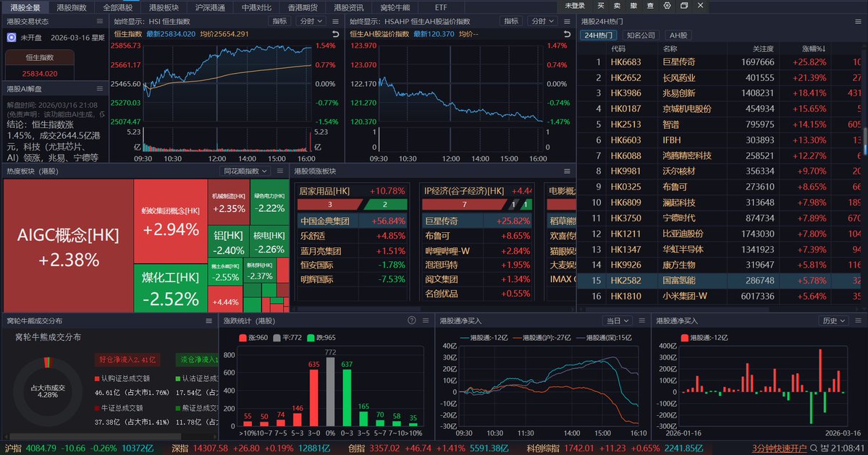
Task: Open the 历史 dropdown in 港股通净买入
Action: pyautogui.click(x=834, y=320)
